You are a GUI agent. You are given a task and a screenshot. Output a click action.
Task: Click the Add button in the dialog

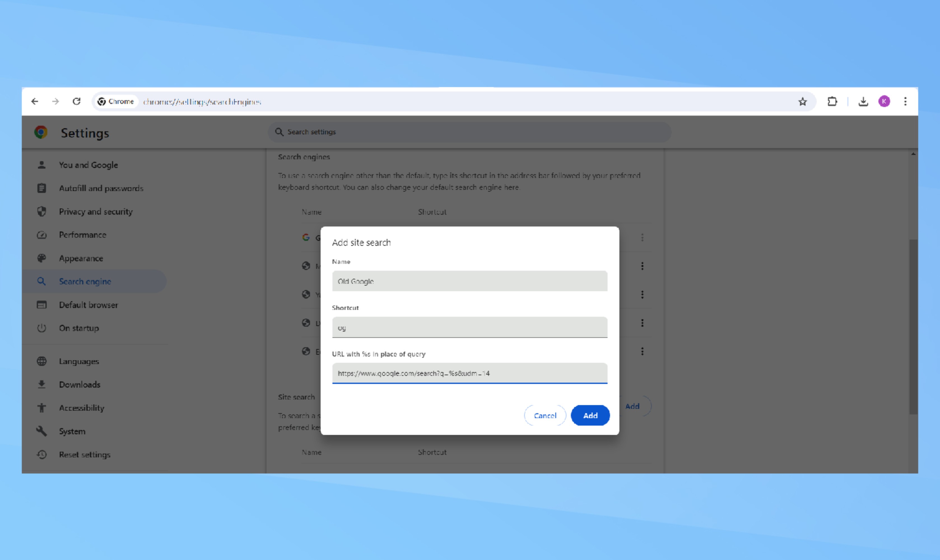(590, 415)
